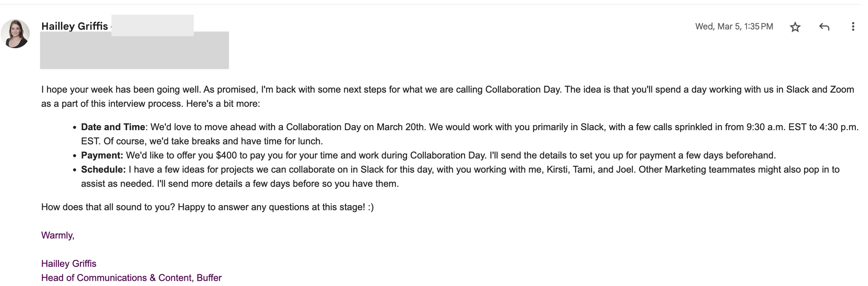Image resolution: width=868 pixels, height=286 pixels.
Task: Click the light redacted sender address box
Action: 152,25
